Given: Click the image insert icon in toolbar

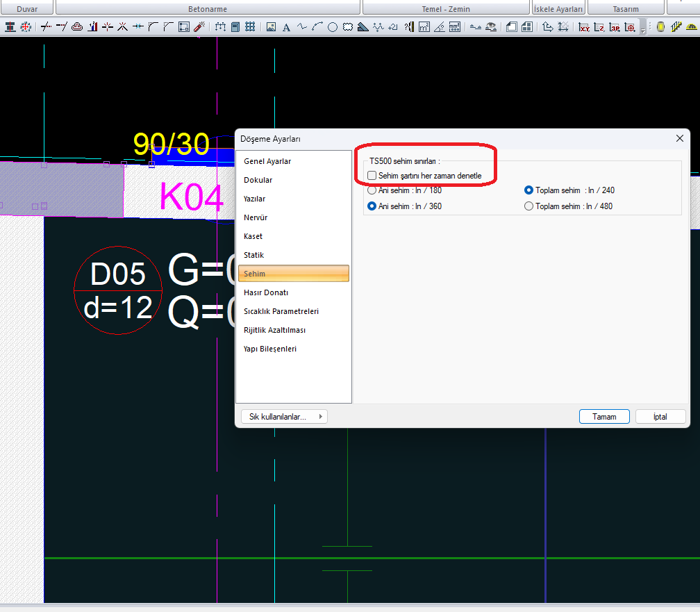Looking at the screenshot, I should coord(271,27).
